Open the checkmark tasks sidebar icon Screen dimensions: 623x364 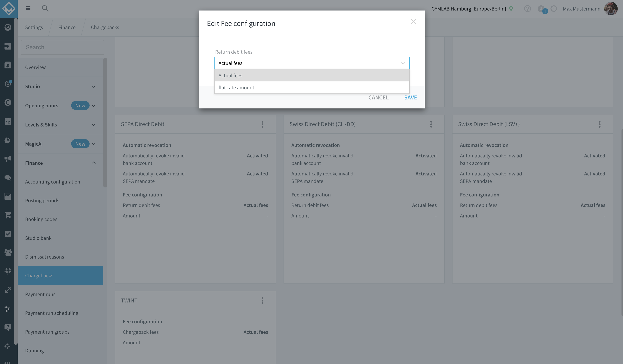tap(8, 234)
